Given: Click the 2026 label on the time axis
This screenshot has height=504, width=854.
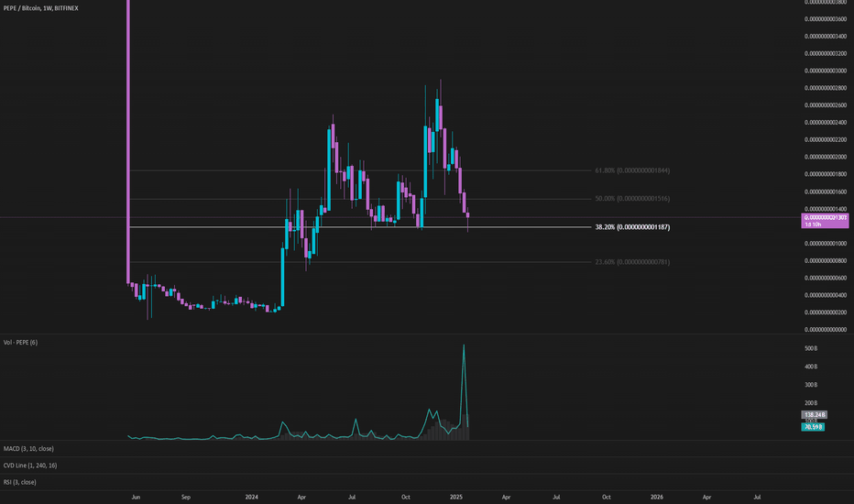Looking at the screenshot, I should [657, 497].
